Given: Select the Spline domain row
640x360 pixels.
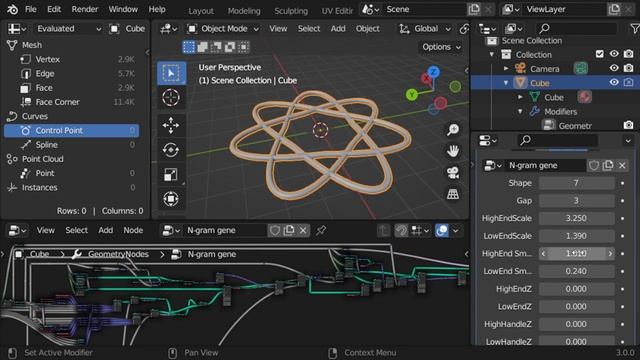Looking at the screenshot, I should [72, 145].
